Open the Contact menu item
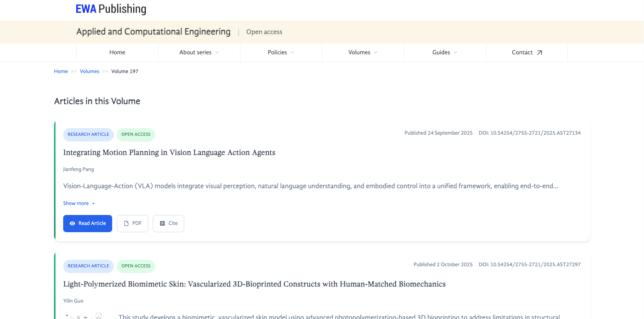 point(527,52)
